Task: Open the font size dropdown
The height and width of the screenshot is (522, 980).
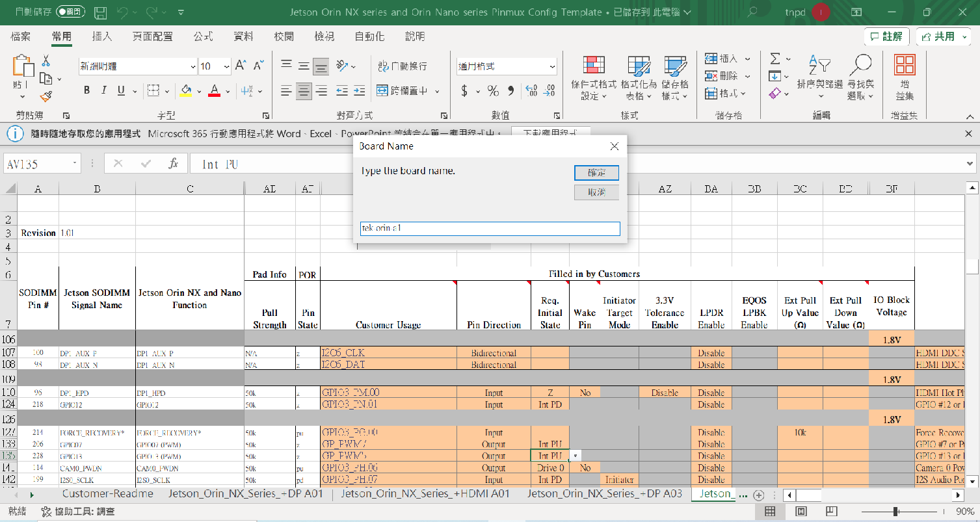Action: click(x=226, y=66)
